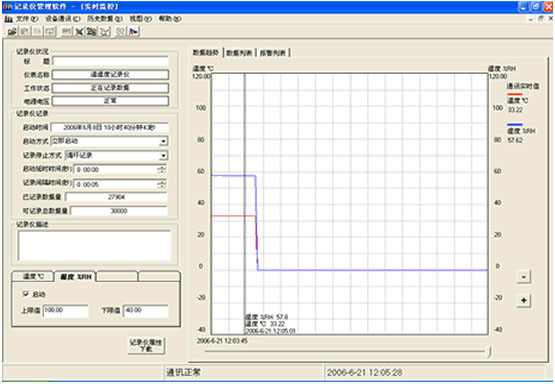The height and width of the screenshot is (384, 555).
Task: Click the open folder toolbar icon
Action: coord(12,31)
